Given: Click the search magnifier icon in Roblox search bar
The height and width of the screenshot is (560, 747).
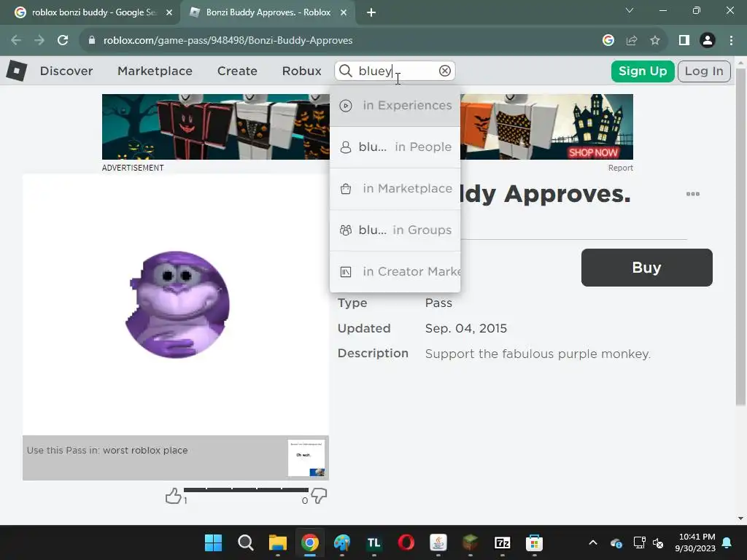Looking at the screenshot, I should [x=345, y=71].
